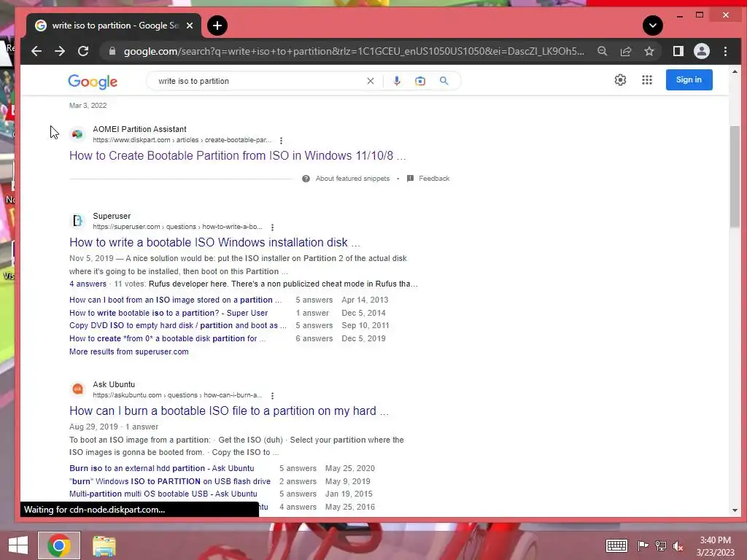Reload the Google search page
Screen dimensions: 747x560
(x=83, y=52)
